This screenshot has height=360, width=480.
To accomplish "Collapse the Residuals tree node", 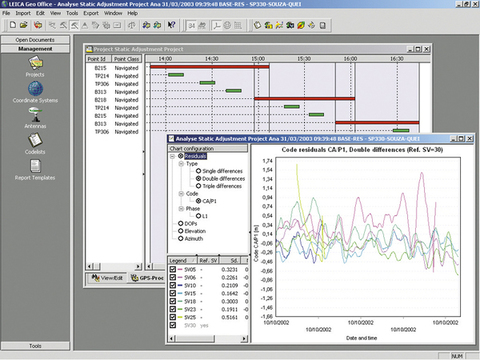I will click(172, 156).
